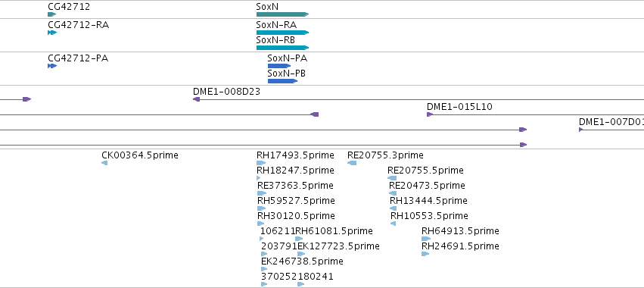
Task: Select the CG42712-PA protein arrow
Action: coord(52,66)
